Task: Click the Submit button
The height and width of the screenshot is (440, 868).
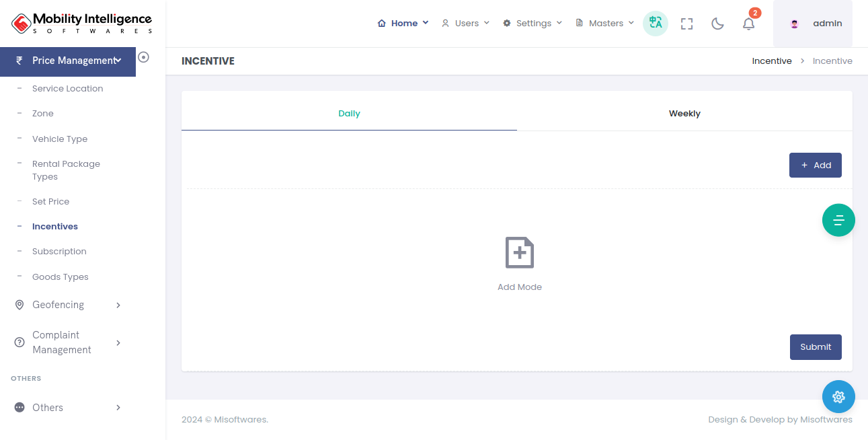Action: tap(816, 347)
